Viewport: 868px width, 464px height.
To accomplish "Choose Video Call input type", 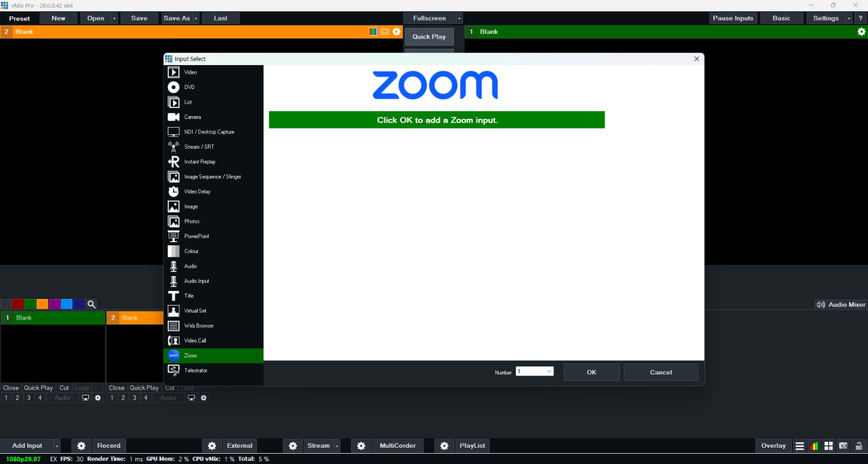I will [x=213, y=341].
